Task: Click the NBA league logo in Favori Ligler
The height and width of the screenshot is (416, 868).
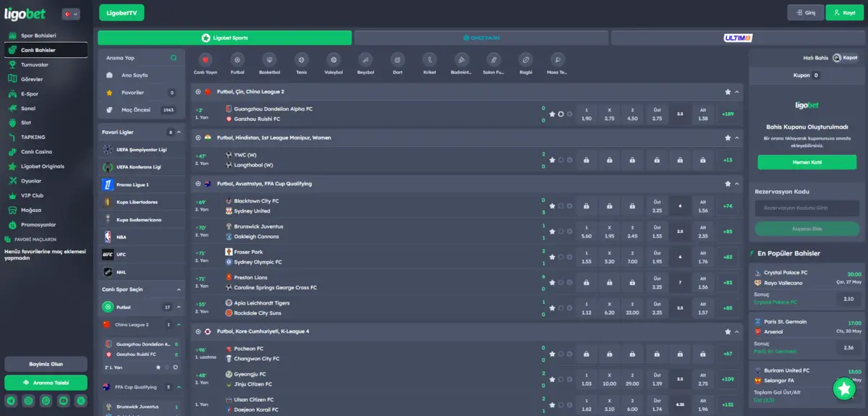Action: point(107,237)
